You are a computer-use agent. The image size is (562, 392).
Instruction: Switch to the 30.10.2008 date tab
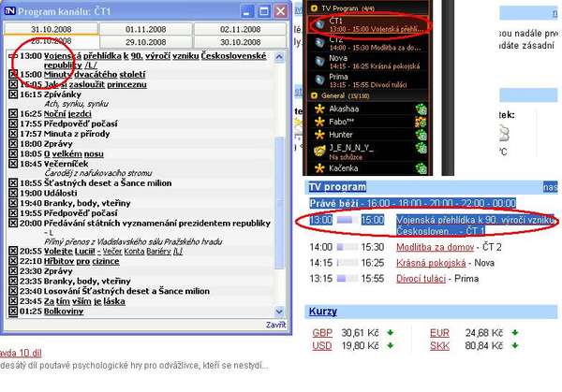(x=240, y=42)
